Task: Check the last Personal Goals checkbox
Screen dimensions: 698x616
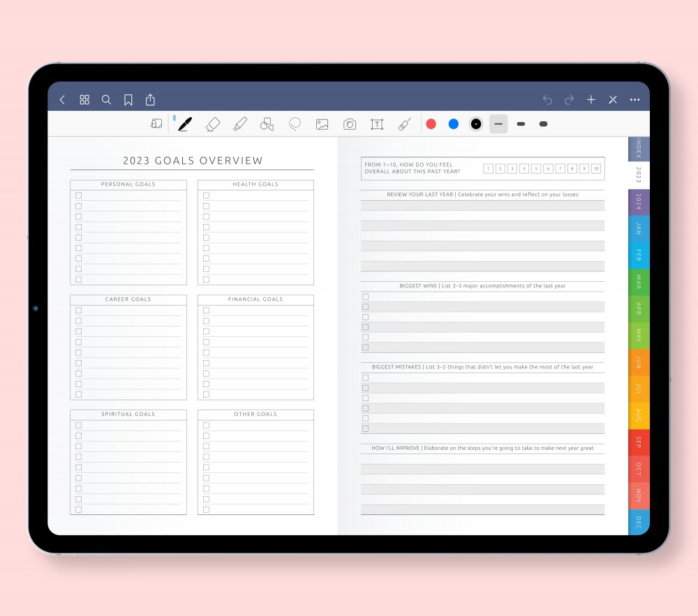Action: [x=79, y=279]
